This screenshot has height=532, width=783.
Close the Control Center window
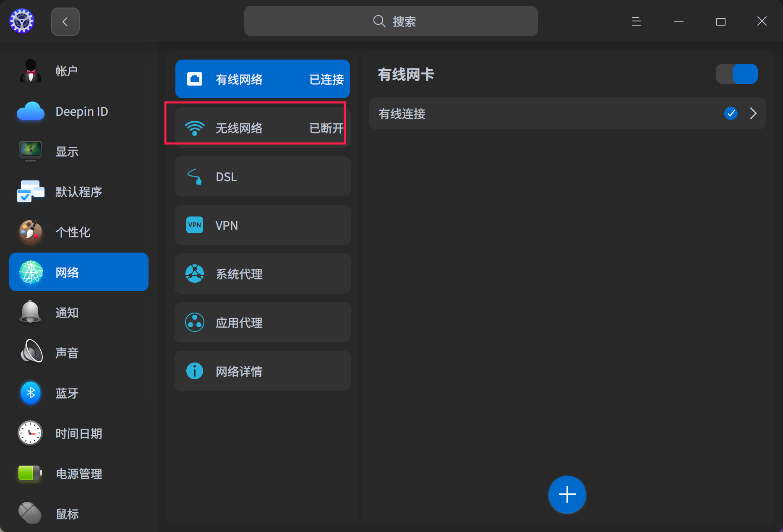click(x=762, y=21)
